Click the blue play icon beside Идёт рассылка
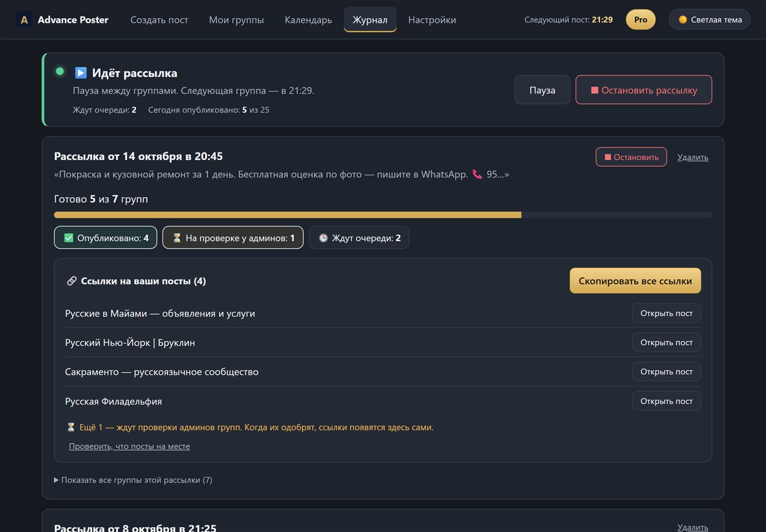 (x=81, y=73)
